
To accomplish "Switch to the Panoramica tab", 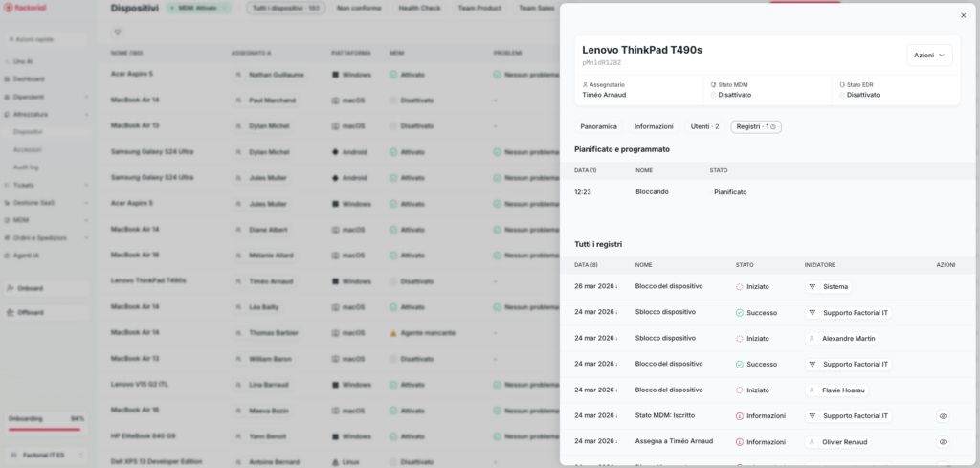I will (598, 126).
